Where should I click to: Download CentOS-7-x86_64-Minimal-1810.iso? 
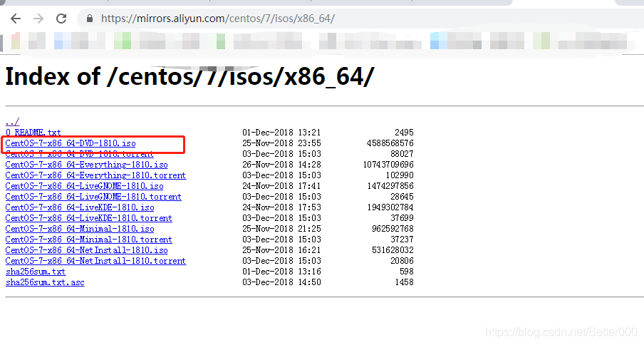[80, 229]
